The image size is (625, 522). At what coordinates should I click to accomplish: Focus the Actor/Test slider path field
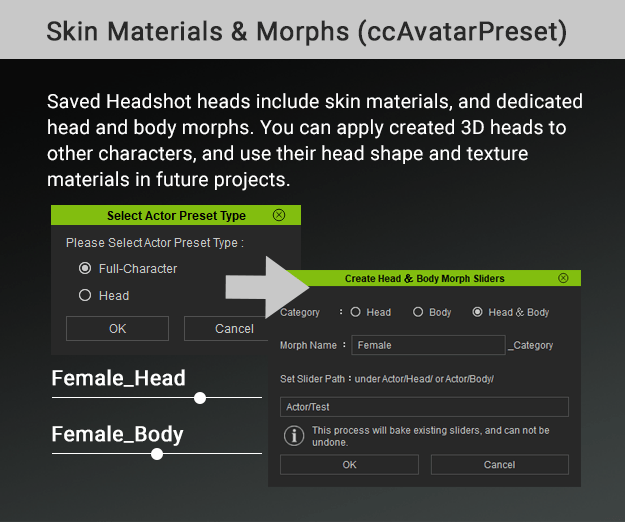coord(424,406)
